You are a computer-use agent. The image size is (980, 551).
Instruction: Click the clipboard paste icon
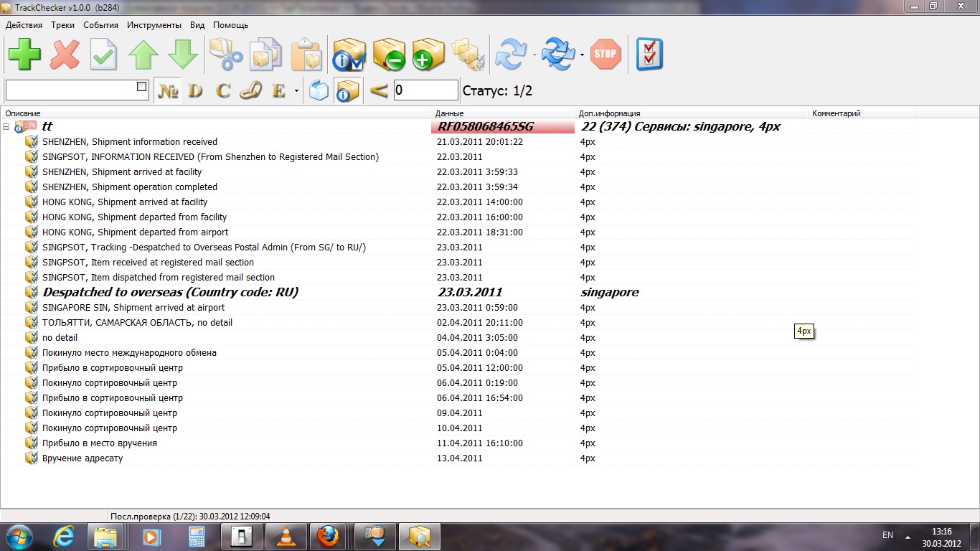(306, 55)
